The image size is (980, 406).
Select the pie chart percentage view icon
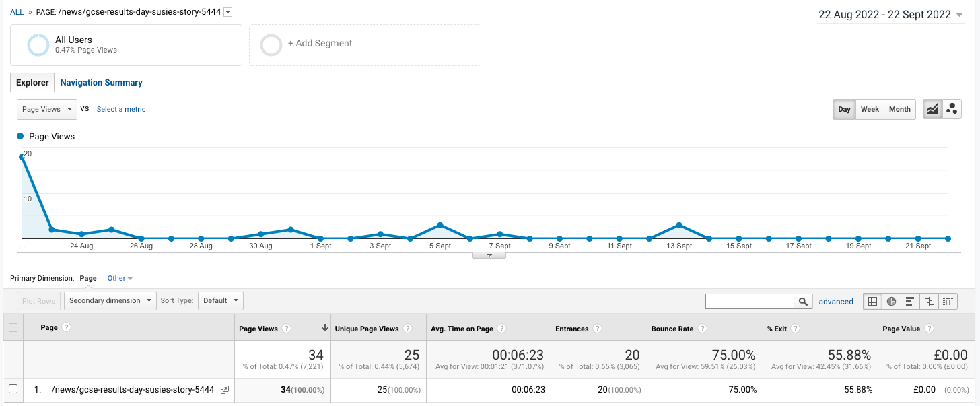point(892,301)
